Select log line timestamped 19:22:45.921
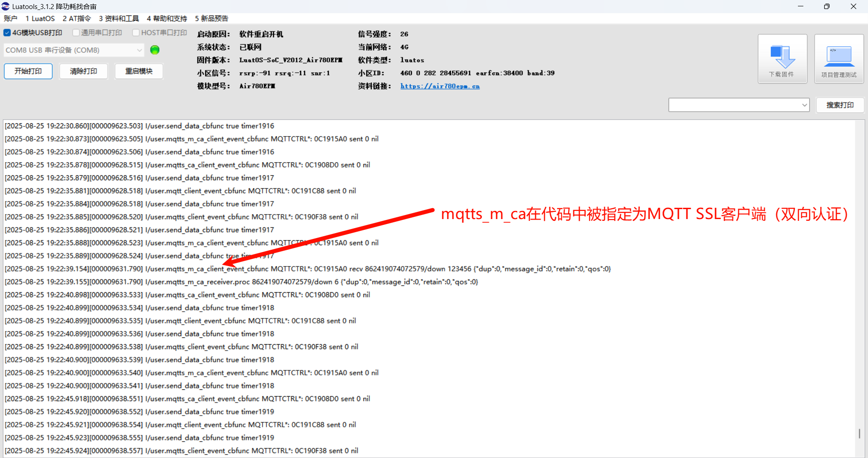The height and width of the screenshot is (458, 868). coord(180,425)
